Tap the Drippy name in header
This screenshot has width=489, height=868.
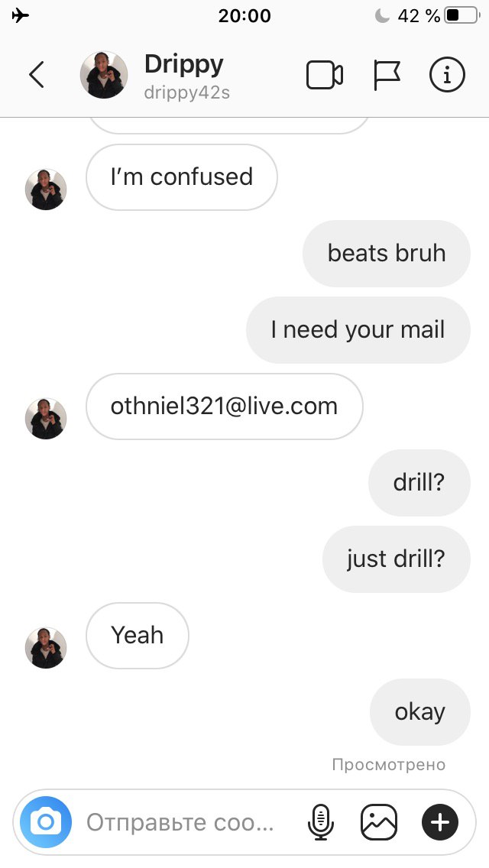click(184, 65)
